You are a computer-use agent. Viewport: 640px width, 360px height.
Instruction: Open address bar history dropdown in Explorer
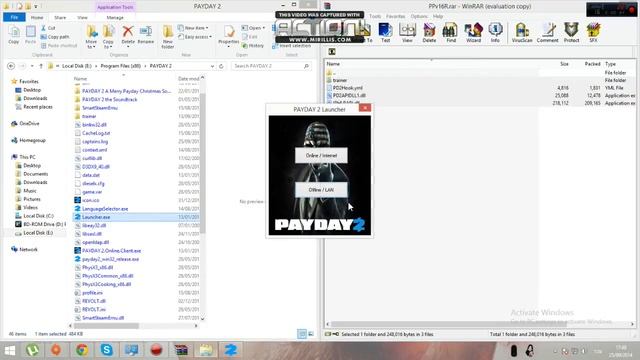click(x=212, y=66)
